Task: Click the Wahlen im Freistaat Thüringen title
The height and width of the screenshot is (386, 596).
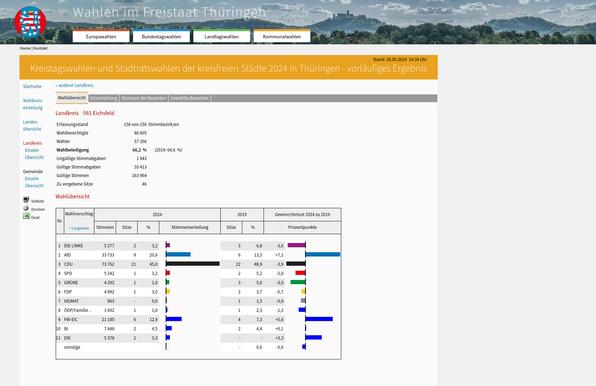Action: tap(169, 12)
